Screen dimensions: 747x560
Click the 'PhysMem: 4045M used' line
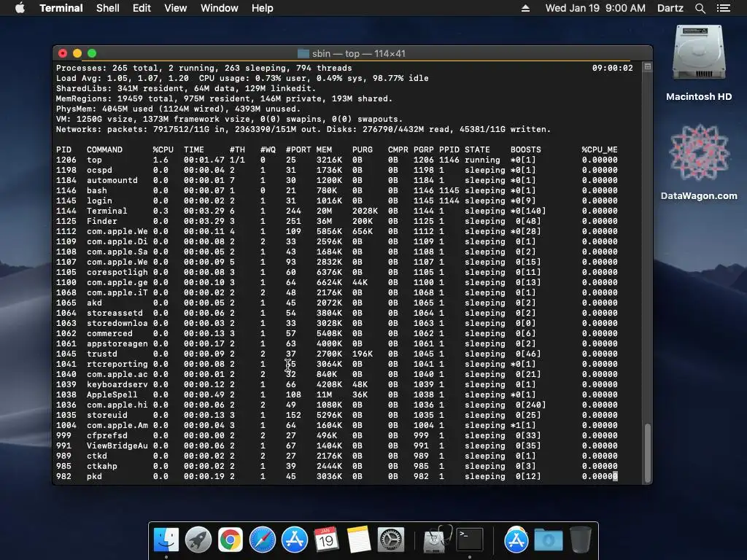point(178,109)
